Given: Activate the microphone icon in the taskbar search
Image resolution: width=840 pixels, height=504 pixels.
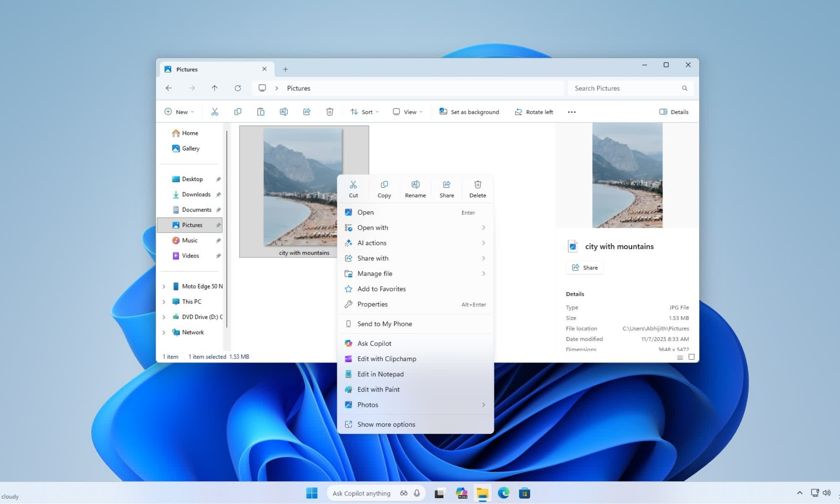Looking at the screenshot, I should tap(417, 493).
